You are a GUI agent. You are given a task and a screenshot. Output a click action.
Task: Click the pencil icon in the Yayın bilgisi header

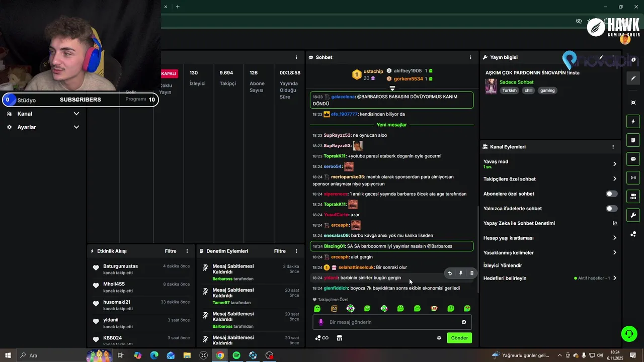[x=601, y=57]
